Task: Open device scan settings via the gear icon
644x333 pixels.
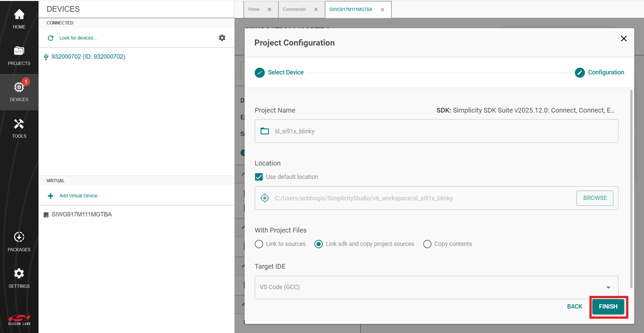Action: click(x=222, y=38)
